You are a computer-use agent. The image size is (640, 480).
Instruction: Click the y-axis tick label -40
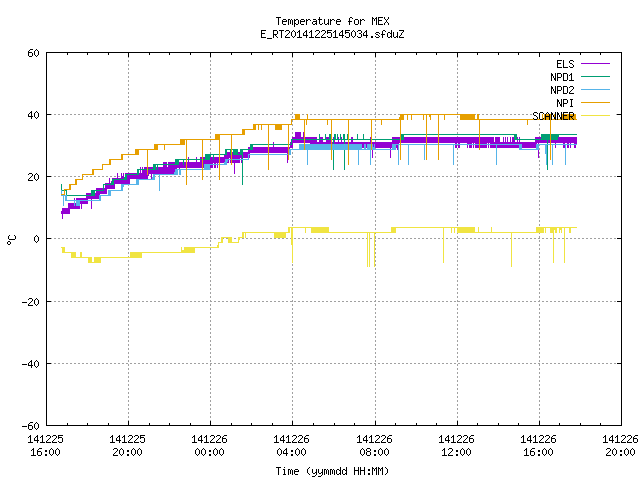click(x=31, y=364)
